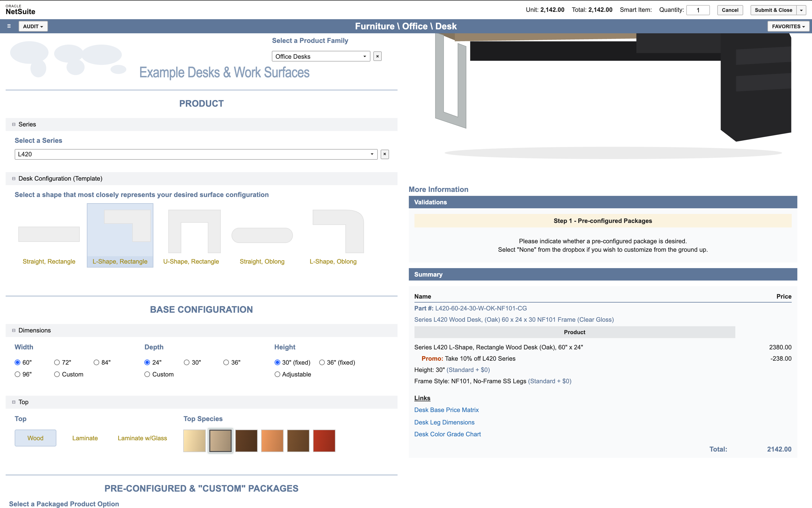The image size is (812, 508).
Task: Select the Laminate w/Glass top type
Action: pos(142,438)
